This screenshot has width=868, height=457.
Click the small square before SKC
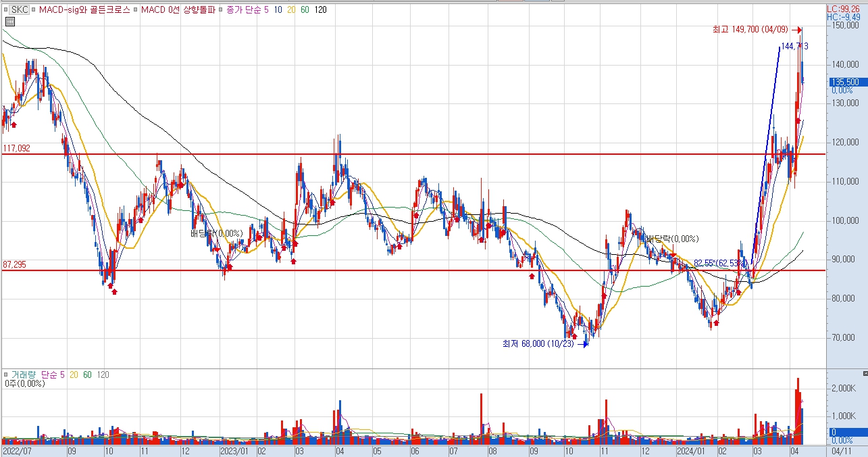point(6,10)
